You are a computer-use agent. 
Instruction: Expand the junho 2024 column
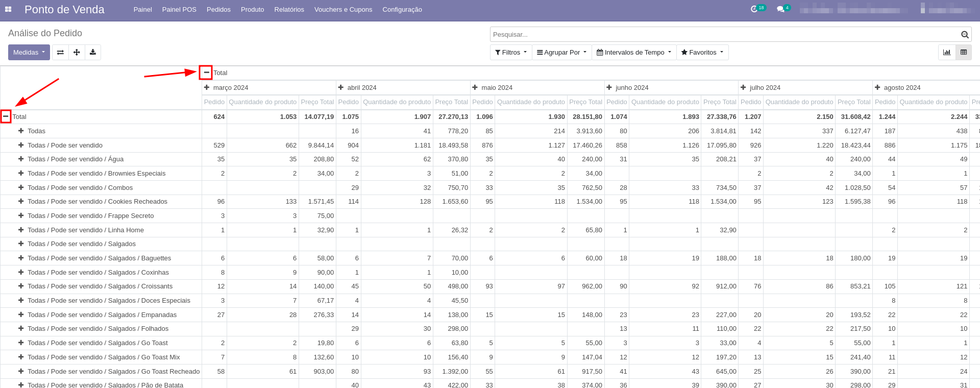tap(609, 87)
